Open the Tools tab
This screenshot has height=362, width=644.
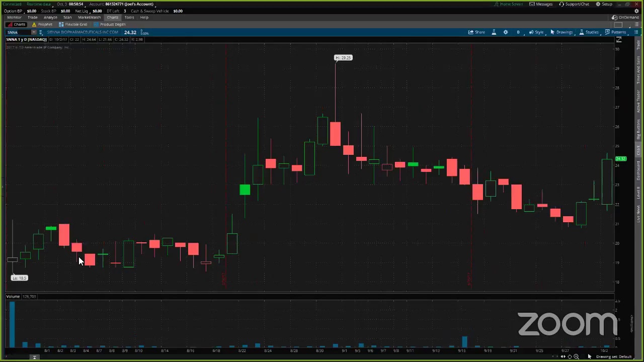[129, 17]
